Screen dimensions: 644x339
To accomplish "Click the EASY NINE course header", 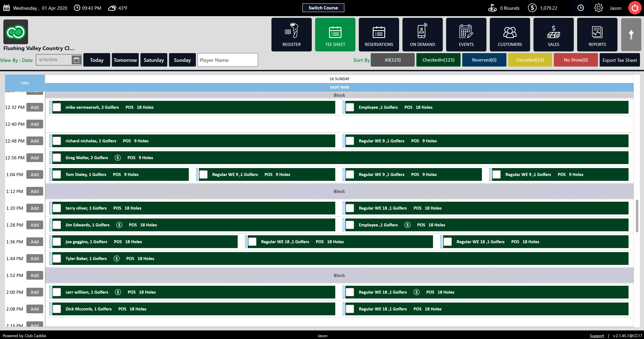I will point(339,87).
